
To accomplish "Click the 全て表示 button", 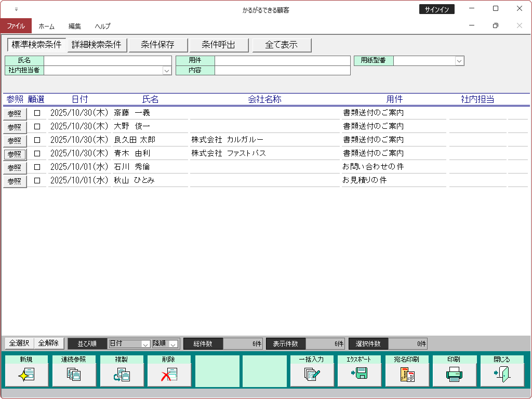I will point(282,45).
